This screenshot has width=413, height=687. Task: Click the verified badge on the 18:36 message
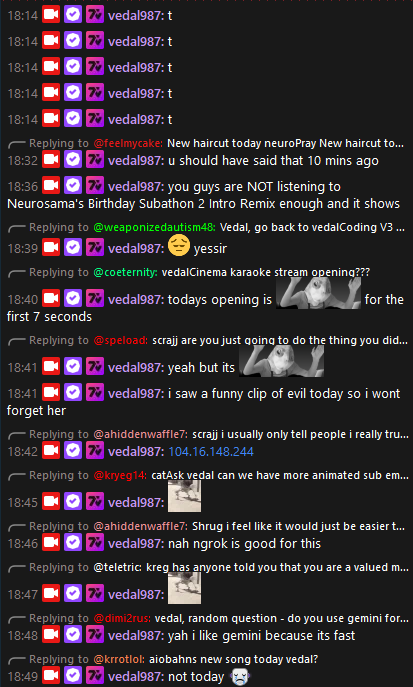[x=73, y=187]
